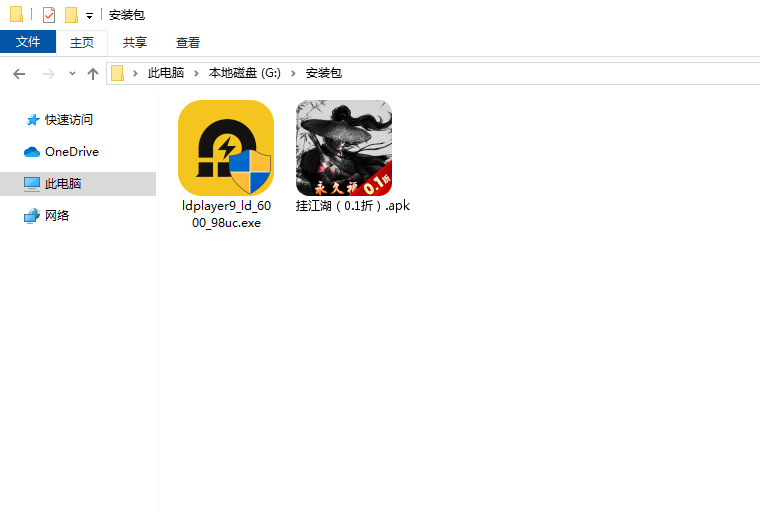Switch to the 共享 ribbon tab
Viewport: 760px width, 512px height.
click(135, 42)
